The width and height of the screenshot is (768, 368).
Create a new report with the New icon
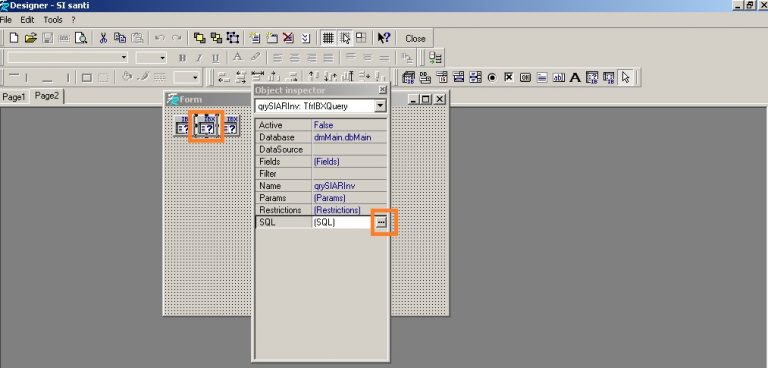tap(14, 38)
